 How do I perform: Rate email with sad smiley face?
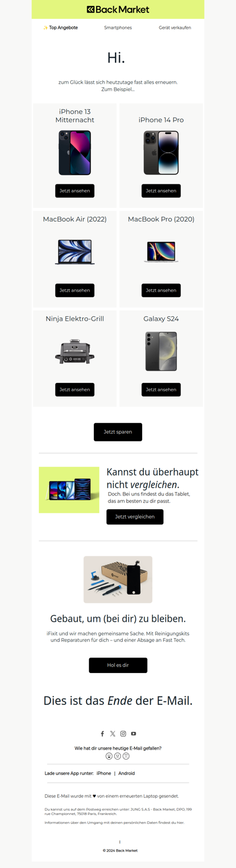(x=126, y=756)
